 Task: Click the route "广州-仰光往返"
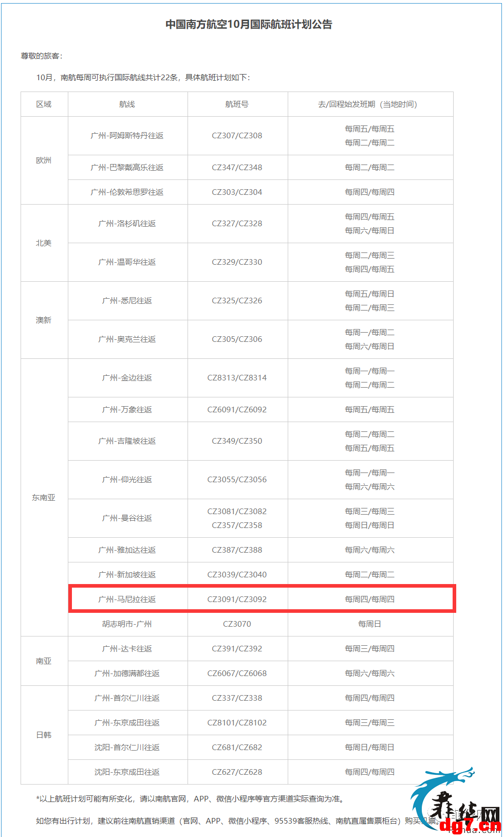(x=127, y=480)
